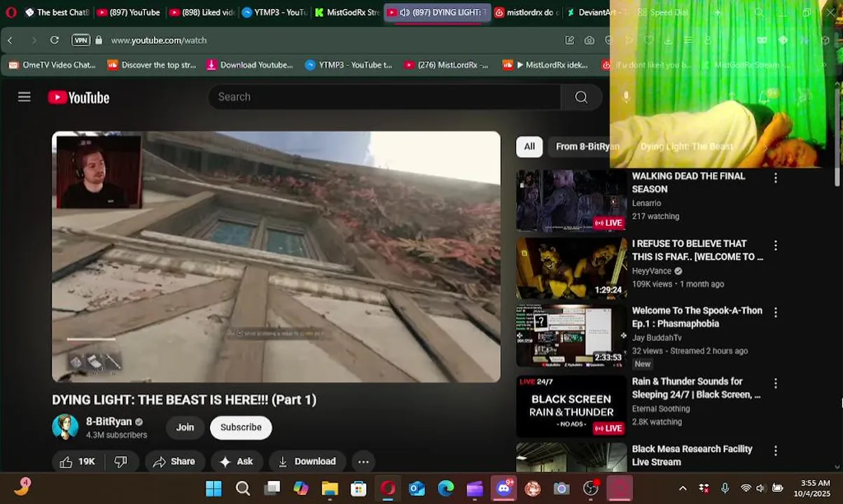Open the YTMP3 - YouTube bookmark
Viewport: 843px width, 504px height.
[349, 65]
